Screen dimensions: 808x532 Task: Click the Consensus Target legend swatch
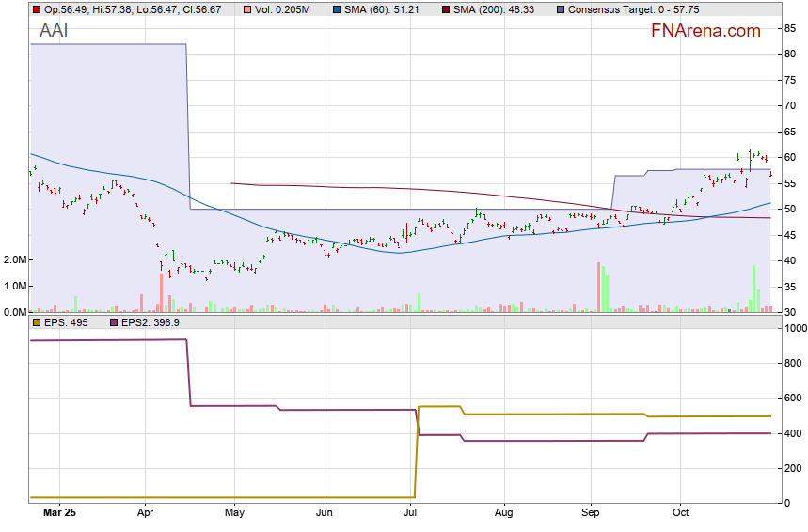pos(561,9)
